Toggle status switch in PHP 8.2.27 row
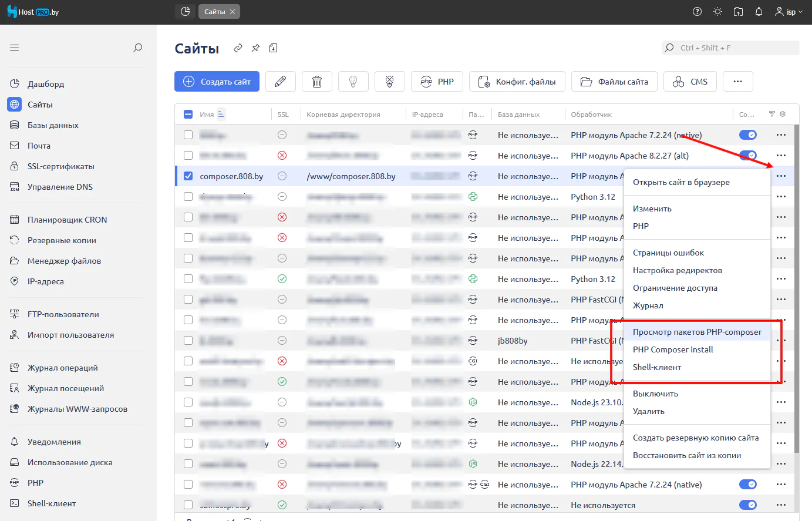The width and height of the screenshot is (812, 521). tap(747, 156)
